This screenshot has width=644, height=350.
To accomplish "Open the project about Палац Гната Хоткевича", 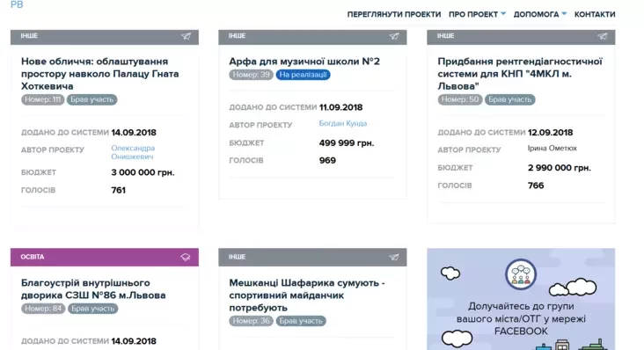I will tap(99, 74).
